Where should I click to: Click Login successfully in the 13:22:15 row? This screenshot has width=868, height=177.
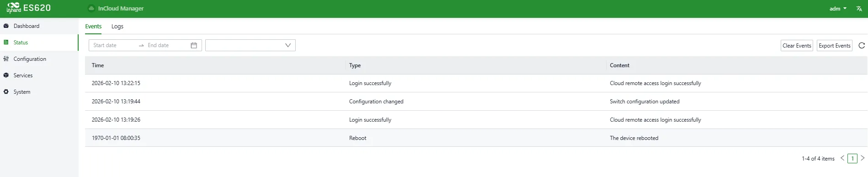tap(370, 83)
